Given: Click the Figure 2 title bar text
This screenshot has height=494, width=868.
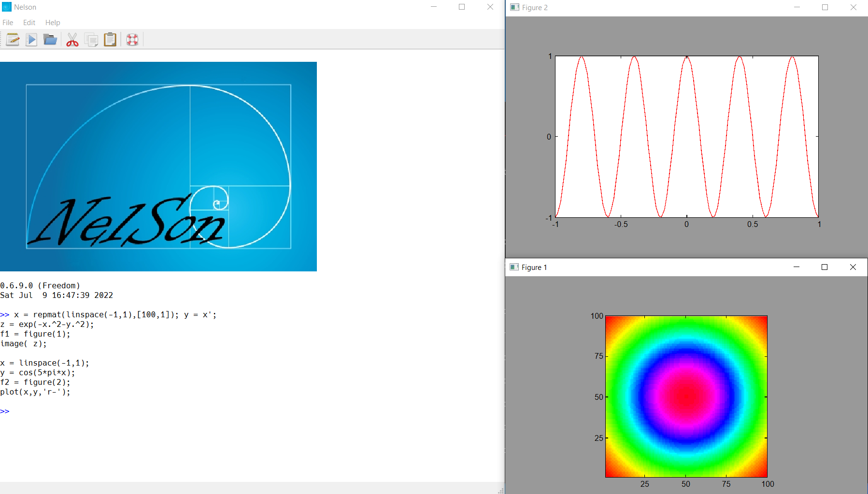Looking at the screenshot, I should 535,8.
